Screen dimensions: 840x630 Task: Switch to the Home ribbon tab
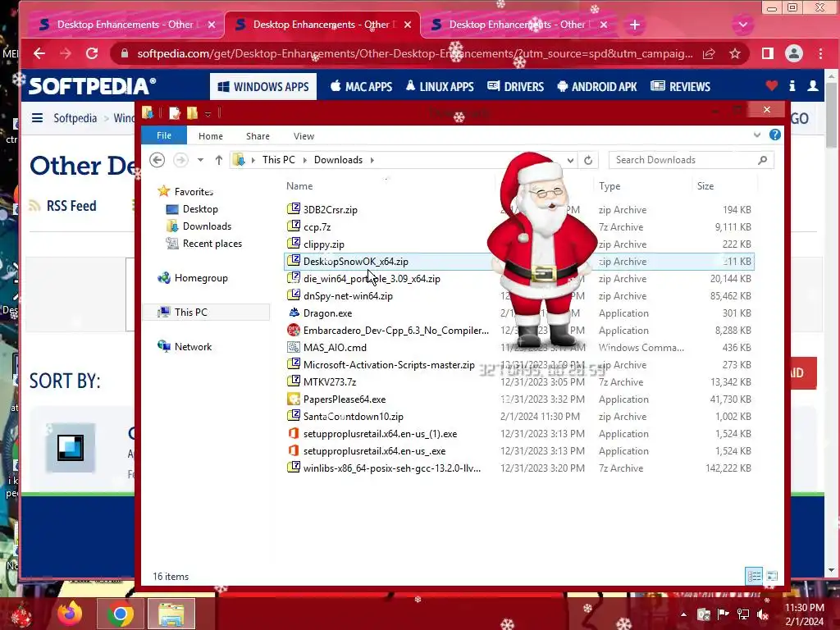(211, 136)
